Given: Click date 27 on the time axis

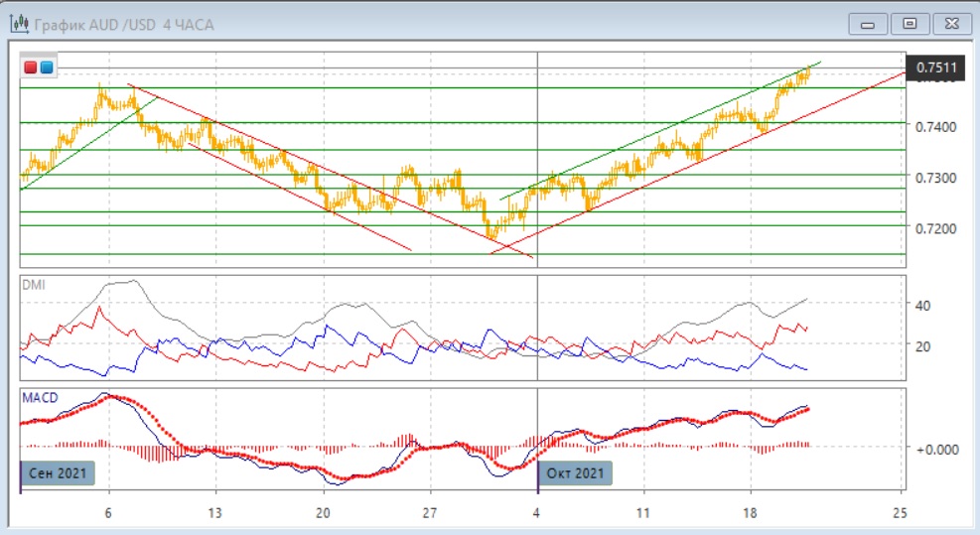Looking at the screenshot, I should 429,513.
